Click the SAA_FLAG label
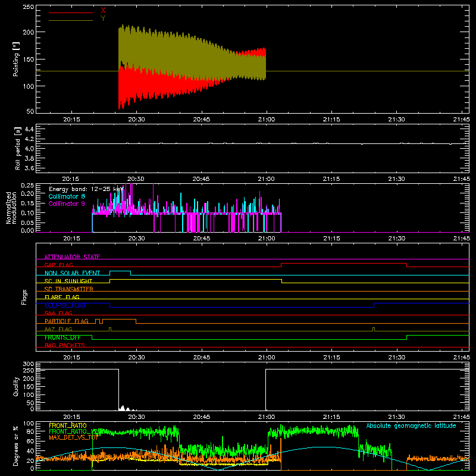 point(58,313)
